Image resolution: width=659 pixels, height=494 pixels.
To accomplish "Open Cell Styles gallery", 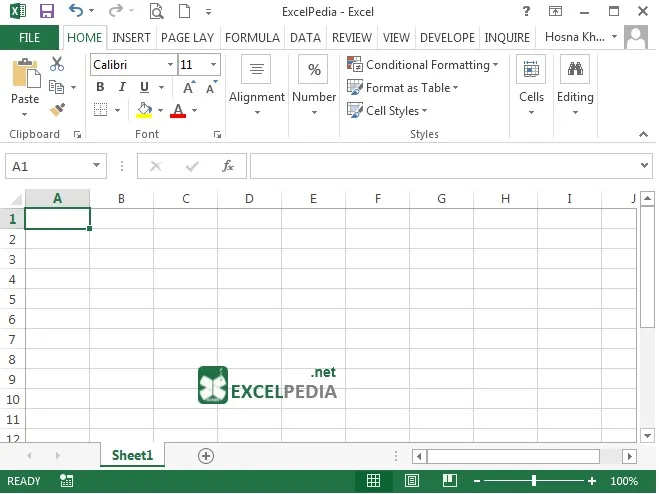I will (387, 111).
